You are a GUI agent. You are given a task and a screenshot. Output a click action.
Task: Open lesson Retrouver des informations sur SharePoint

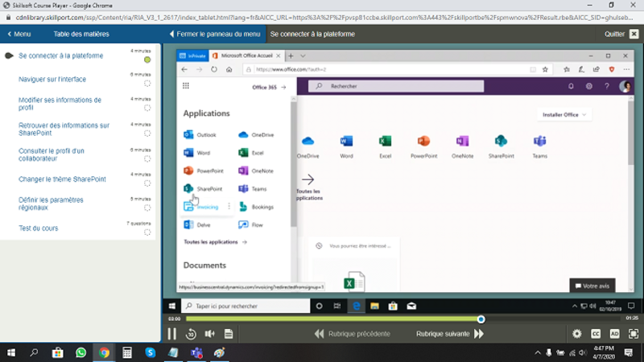[x=64, y=129]
